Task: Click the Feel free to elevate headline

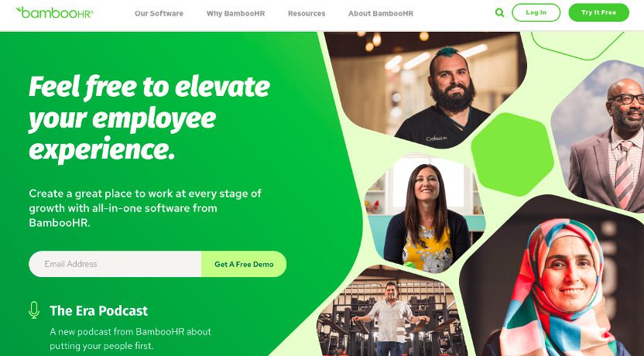Action: coord(149,118)
